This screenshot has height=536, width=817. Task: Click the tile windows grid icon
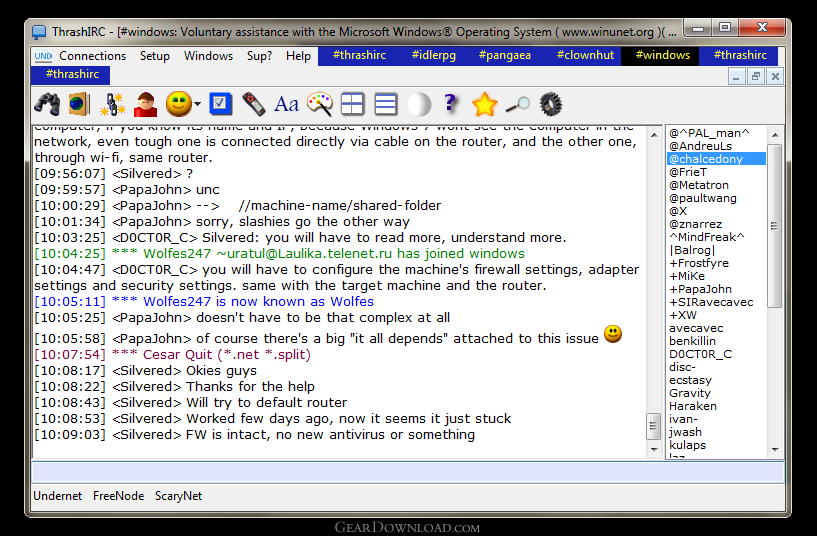[352, 104]
